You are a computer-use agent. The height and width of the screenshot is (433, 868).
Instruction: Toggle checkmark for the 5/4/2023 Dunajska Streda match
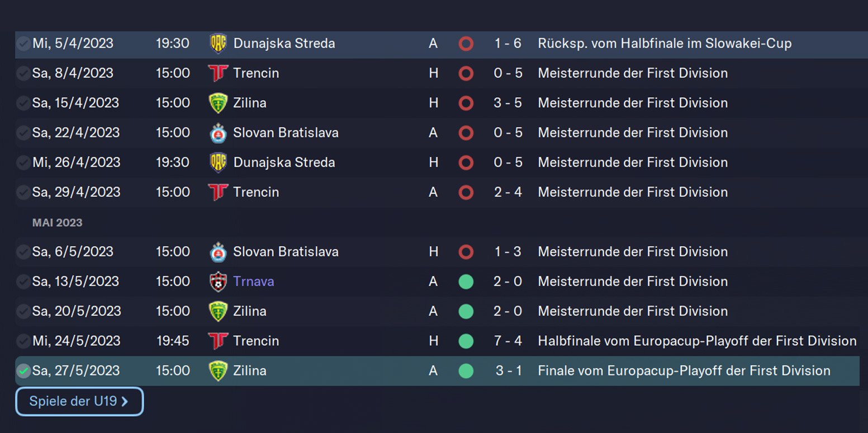coord(23,44)
